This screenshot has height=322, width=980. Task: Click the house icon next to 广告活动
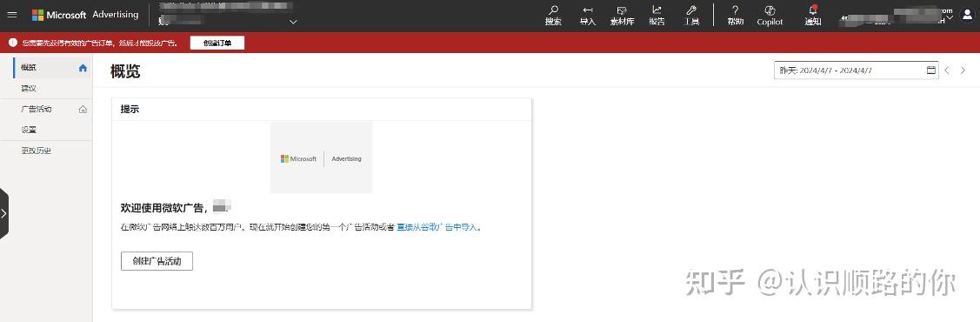tap(83, 110)
